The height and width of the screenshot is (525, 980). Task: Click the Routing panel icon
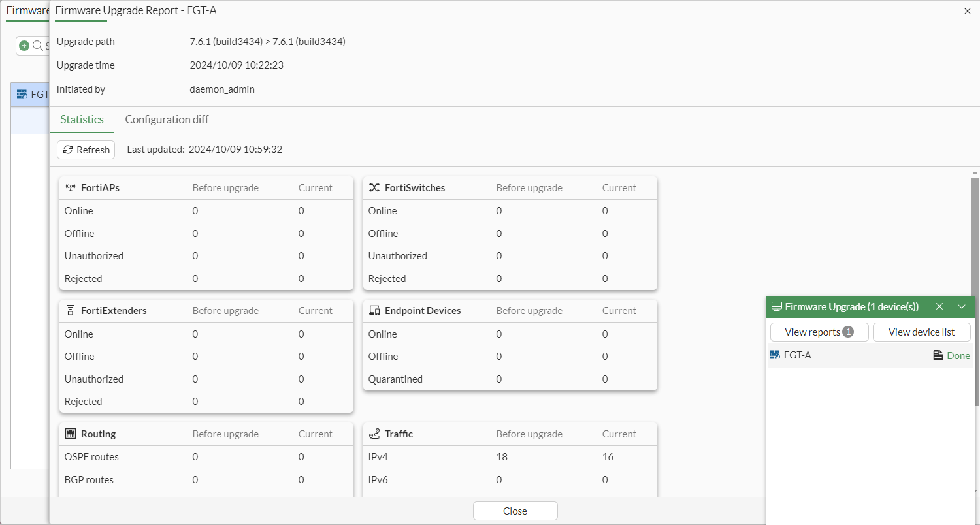pos(70,434)
